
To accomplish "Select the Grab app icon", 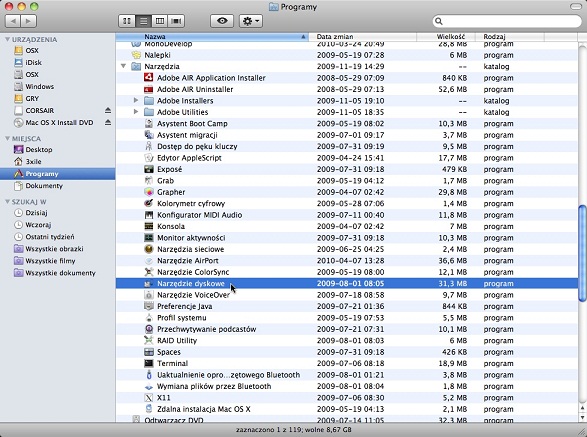I will (x=149, y=180).
